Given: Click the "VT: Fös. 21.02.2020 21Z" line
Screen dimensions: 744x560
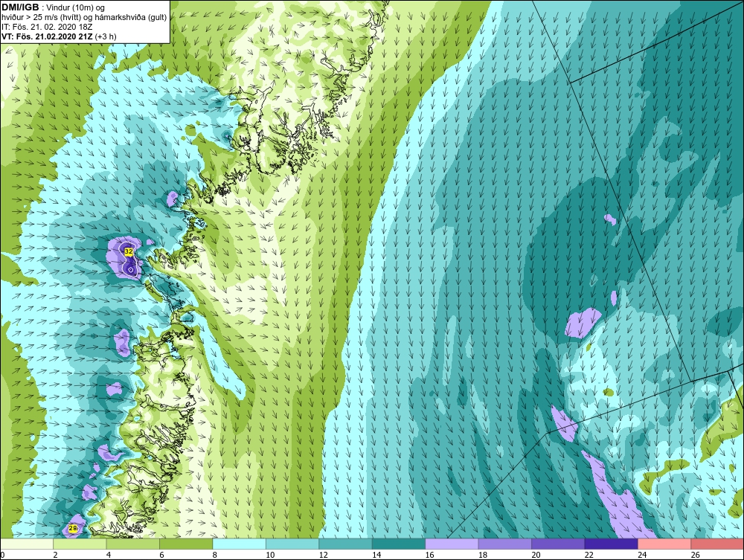Looking at the screenshot, I should pos(59,36).
